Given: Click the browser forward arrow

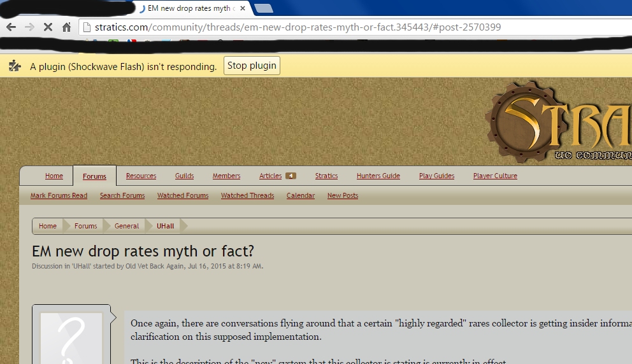Looking at the screenshot, I should click(x=29, y=27).
